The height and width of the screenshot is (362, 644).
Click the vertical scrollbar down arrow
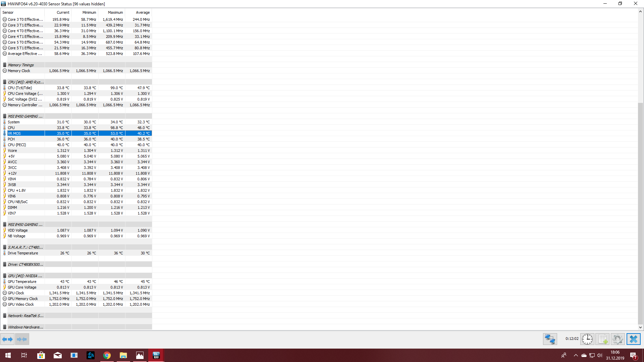(640, 327)
